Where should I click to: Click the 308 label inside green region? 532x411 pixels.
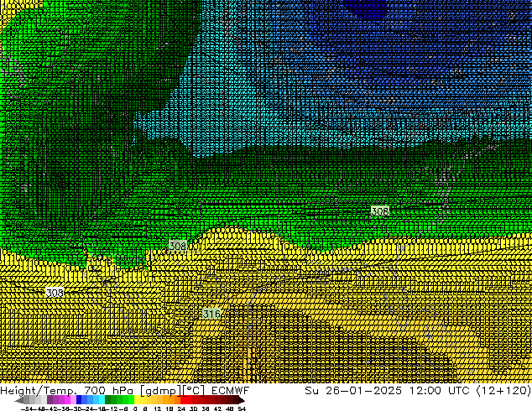(x=380, y=211)
